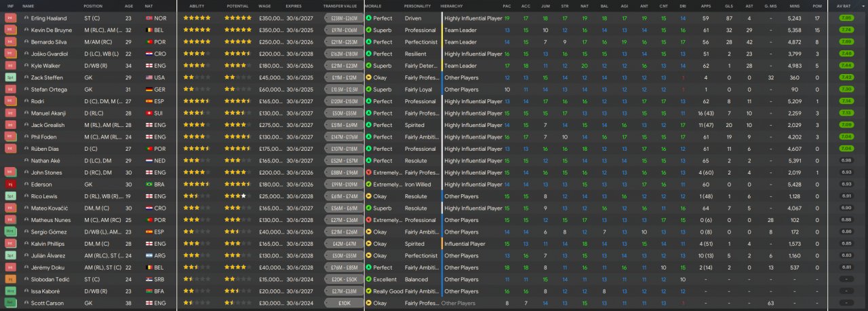
Task: Click the potential star rating for Rico Lewis
Action: tap(238, 196)
